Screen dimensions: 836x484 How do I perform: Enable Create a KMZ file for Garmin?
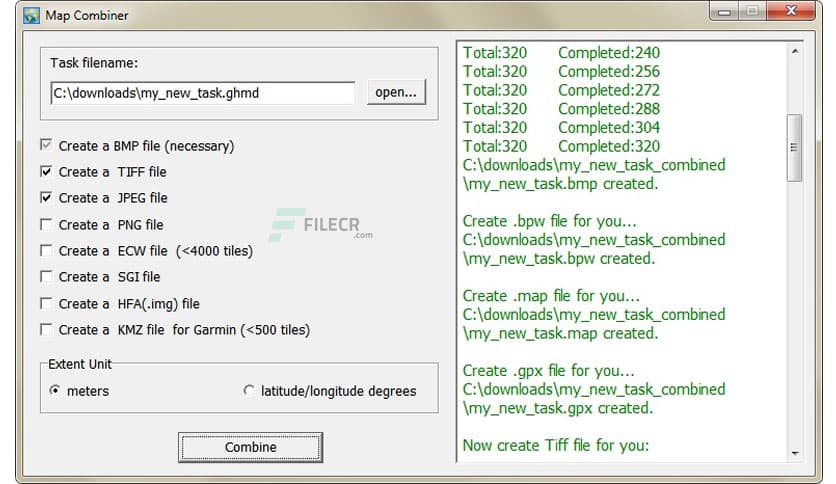tap(46, 329)
